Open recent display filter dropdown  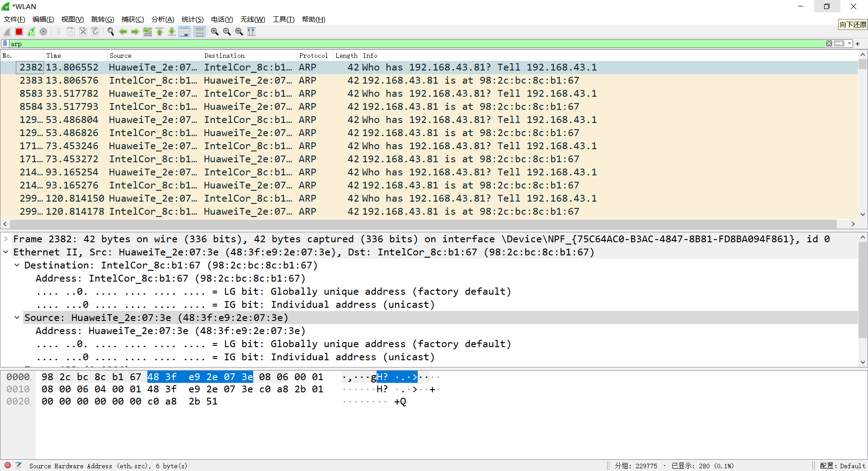pos(849,44)
